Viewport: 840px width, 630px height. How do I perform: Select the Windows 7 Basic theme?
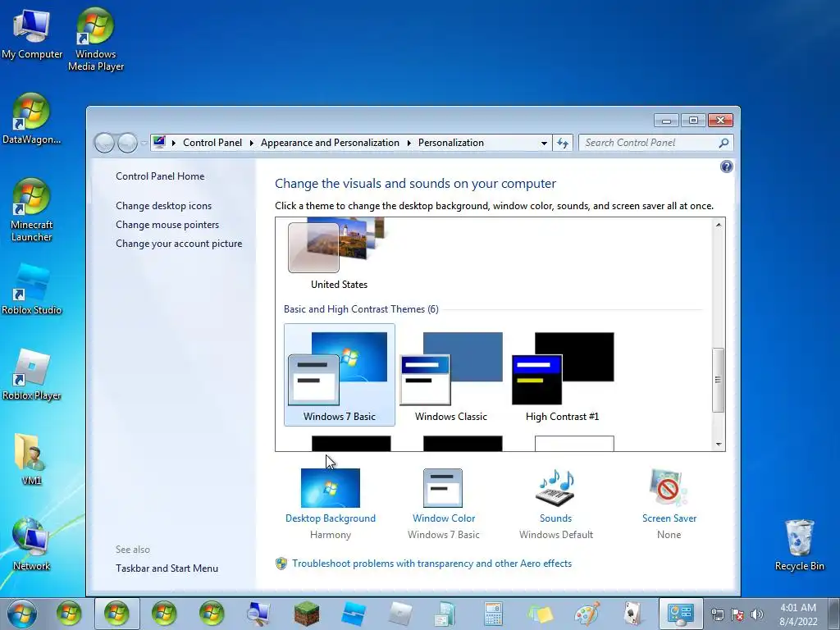click(339, 375)
